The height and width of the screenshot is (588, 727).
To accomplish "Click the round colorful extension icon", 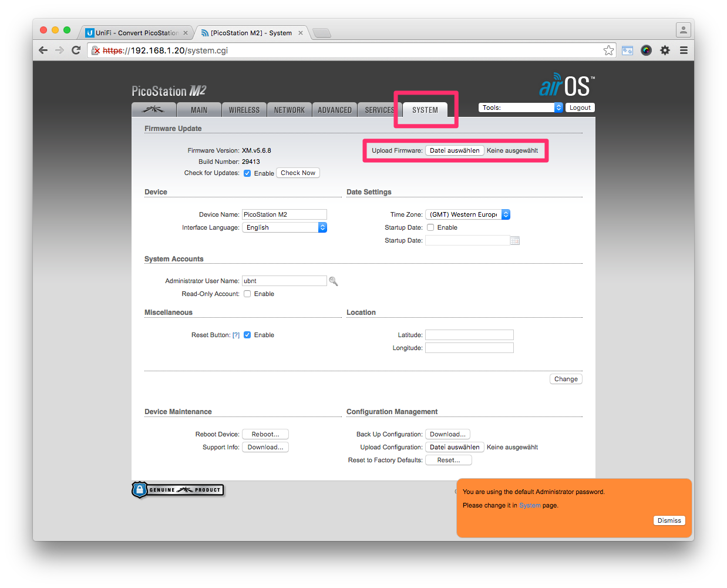I will pyautogui.click(x=646, y=51).
